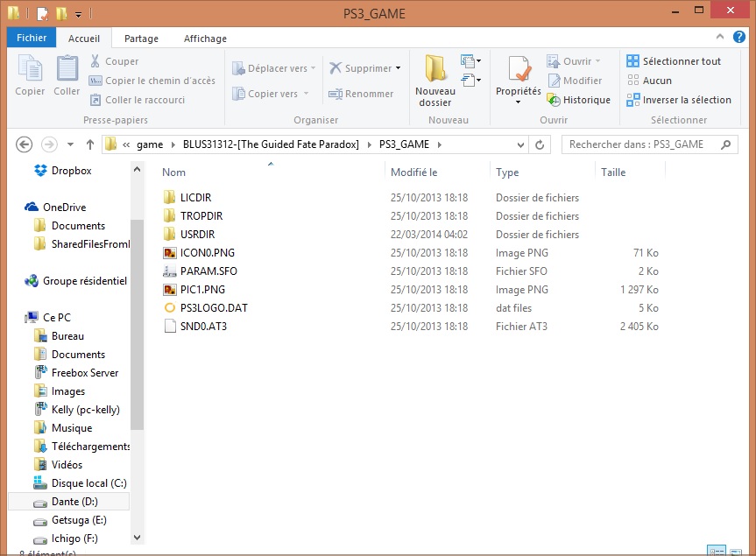Select PARAM.SFO file
The image size is (756, 556).
(208, 271)
